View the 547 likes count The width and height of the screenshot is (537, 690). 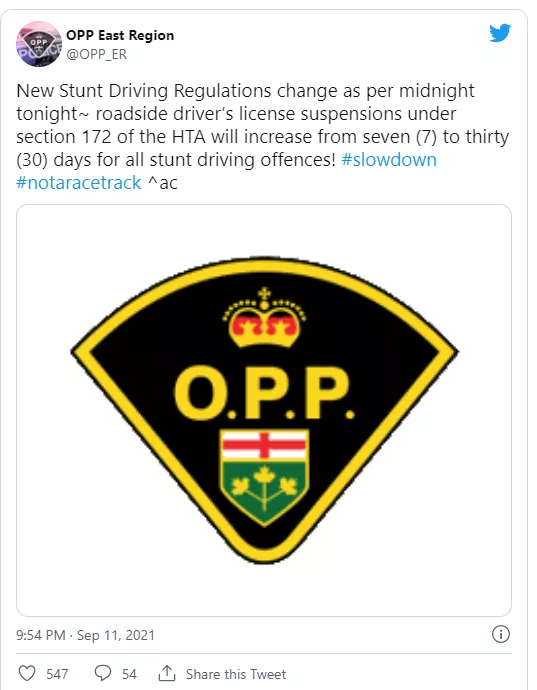pos(57,674)
